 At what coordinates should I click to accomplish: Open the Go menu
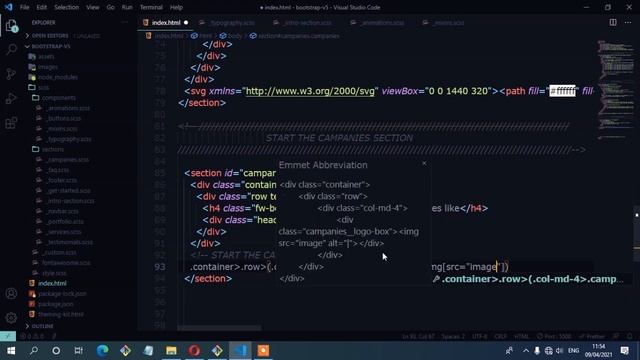[x=111, y=7]
